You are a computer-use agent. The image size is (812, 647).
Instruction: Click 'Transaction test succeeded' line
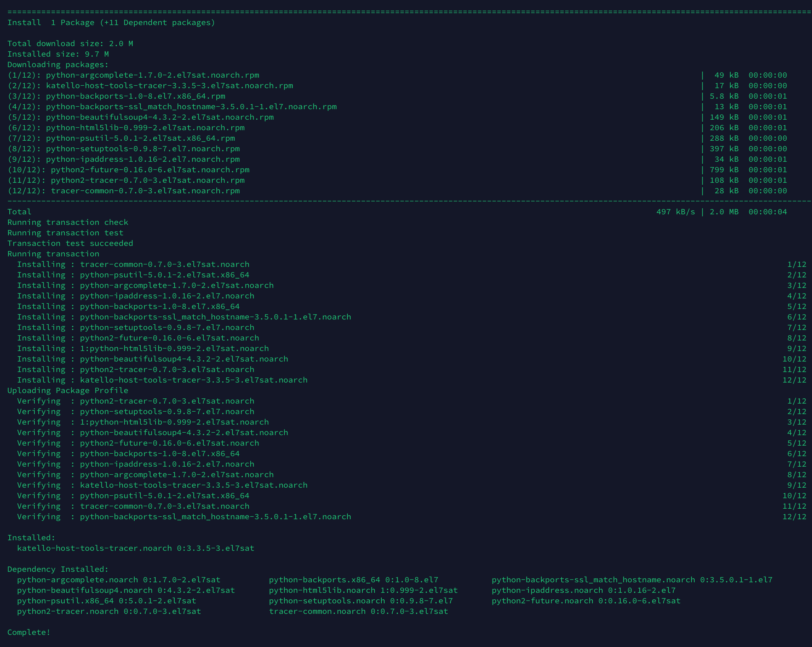[x=70, y=243]
